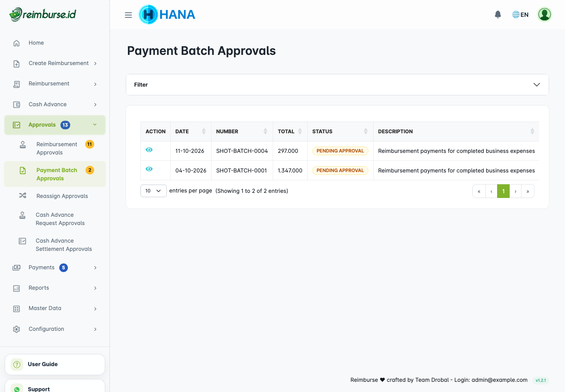Click the Support button
The height and width of the screenshot is (392, 565).
(x=55, y=386)
